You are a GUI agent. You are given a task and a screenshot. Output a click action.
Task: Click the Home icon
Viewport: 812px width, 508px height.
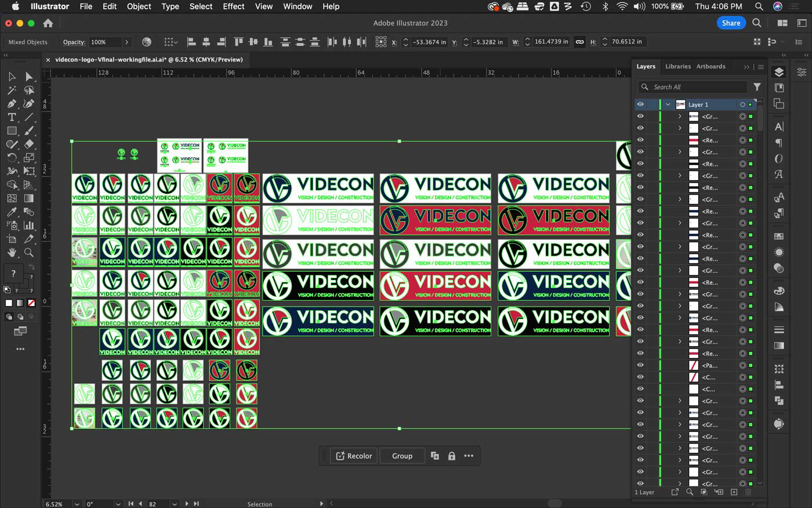click(48, 23)
